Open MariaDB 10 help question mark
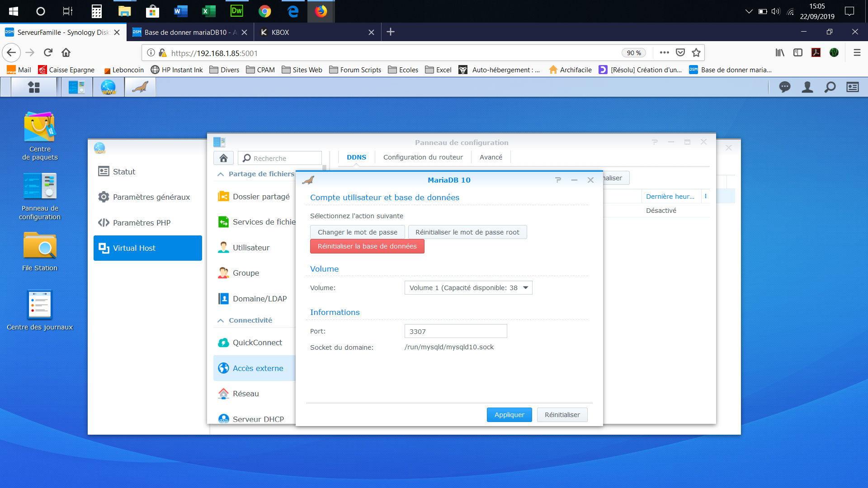This screenshot has height=488, width=868. click(x=558, y=180)
